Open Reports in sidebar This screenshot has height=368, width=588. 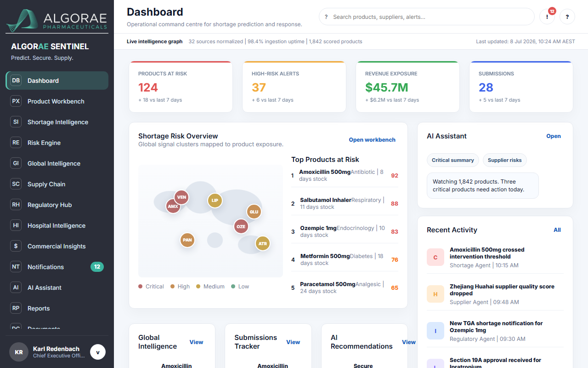(57, 308)
